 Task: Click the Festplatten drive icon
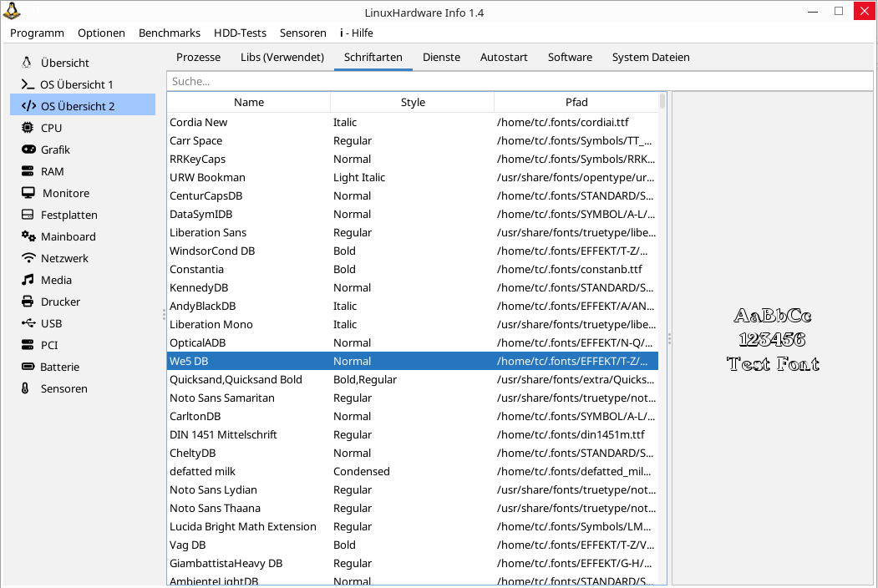pyautogui.click(x=28, y=215)
